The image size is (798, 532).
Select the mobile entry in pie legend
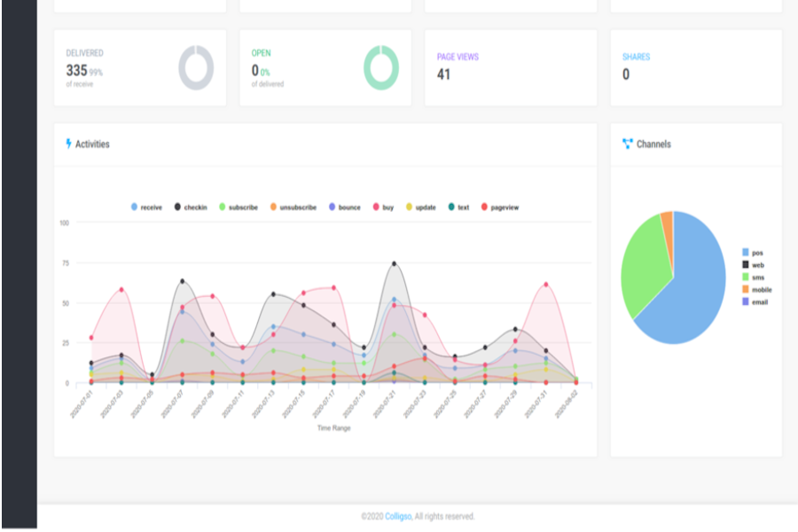[x=757, y=290]
